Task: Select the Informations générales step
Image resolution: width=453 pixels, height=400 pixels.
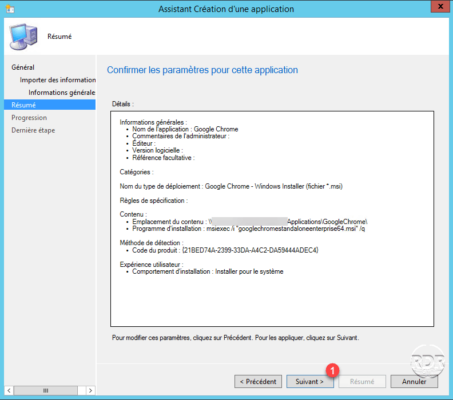Action: click(x=62, y=92)
